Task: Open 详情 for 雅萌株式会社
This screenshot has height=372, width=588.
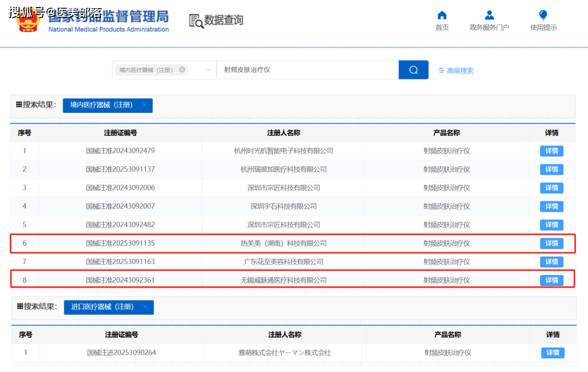Action: pyautogui.click(x=553, y=352)
